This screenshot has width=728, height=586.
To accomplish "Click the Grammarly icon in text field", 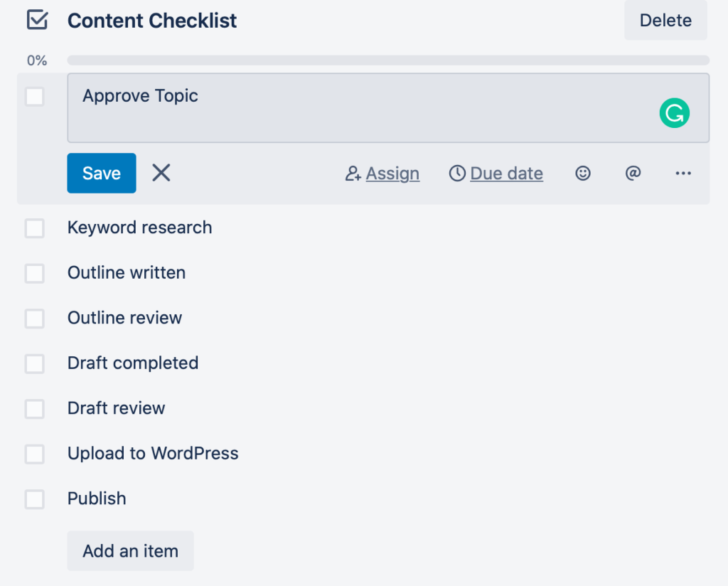I will (x=674, y=113).
